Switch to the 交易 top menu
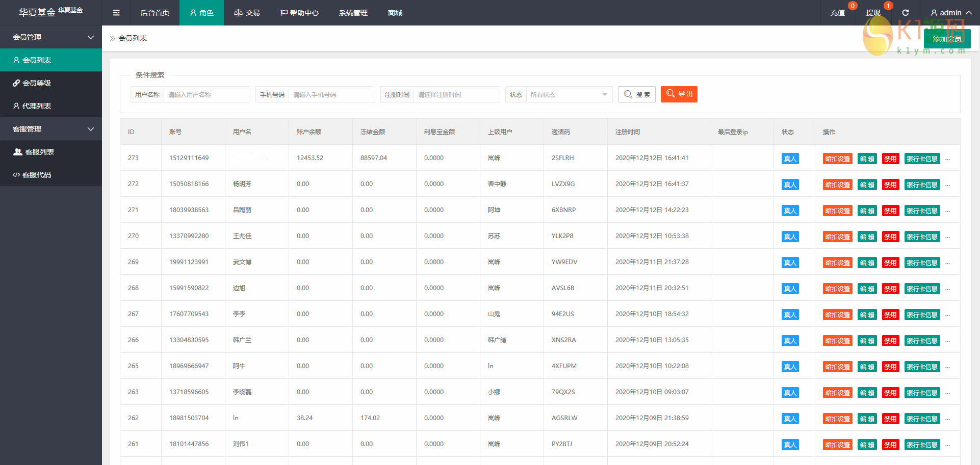 click(247, 13)
